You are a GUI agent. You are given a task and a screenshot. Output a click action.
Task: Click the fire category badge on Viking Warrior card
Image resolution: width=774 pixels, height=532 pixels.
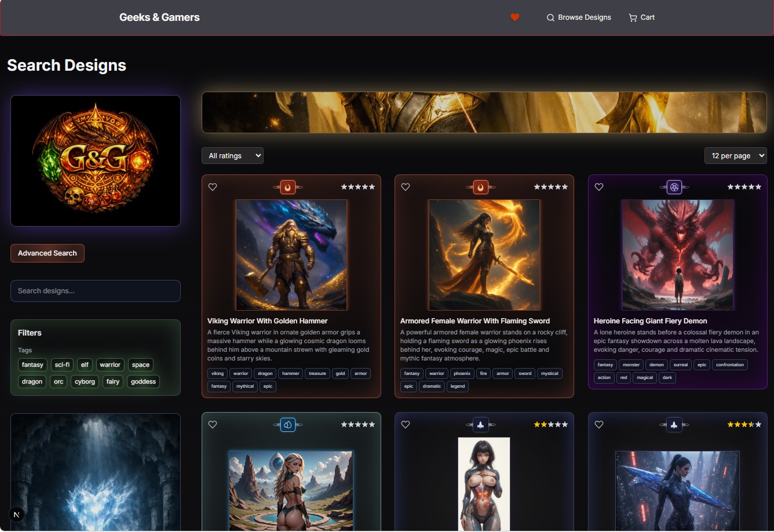click(288, 187)
